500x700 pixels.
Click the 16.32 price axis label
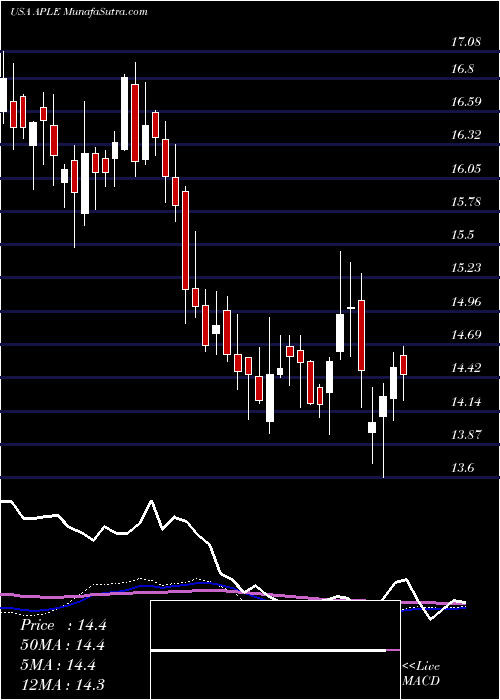[466, 135]
